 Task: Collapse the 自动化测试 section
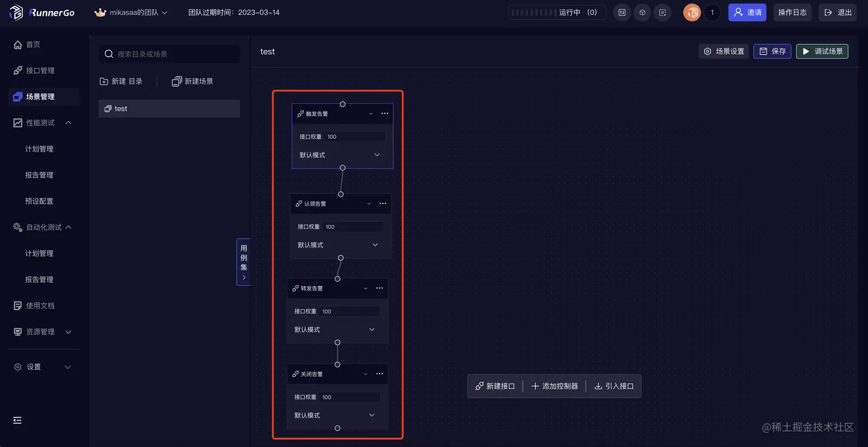[68, 227]
